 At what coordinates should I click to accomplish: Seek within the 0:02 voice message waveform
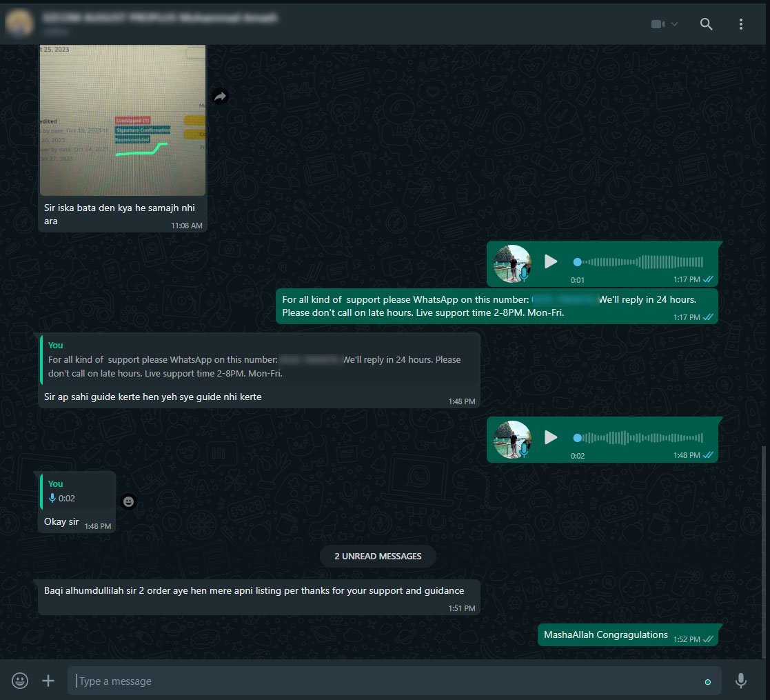pyautogui.click(x=638, y=437)
